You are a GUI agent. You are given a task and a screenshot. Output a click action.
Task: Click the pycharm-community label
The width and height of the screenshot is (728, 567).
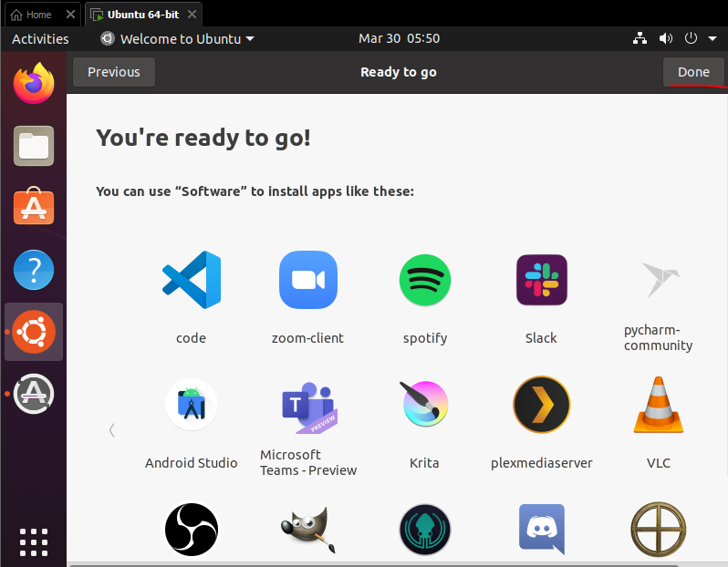point(658,337)
